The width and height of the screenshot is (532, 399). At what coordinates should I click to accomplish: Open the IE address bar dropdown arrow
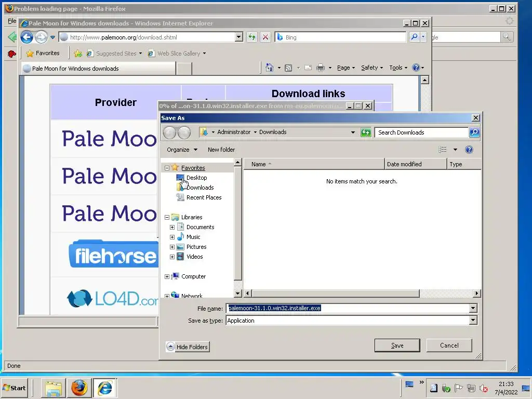(x=239, y=37)
